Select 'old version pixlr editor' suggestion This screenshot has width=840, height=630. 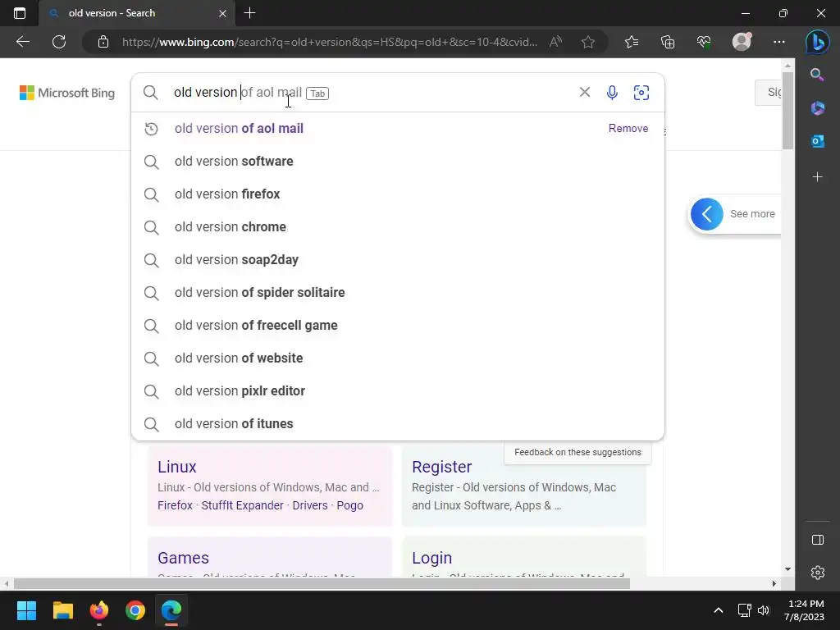[x=398, y=391]
